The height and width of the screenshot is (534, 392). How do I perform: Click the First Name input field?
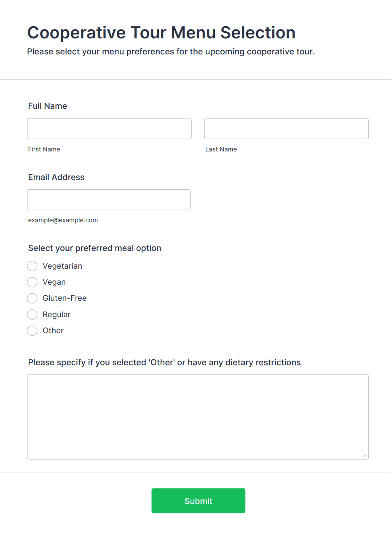click(x=109, y=129)
